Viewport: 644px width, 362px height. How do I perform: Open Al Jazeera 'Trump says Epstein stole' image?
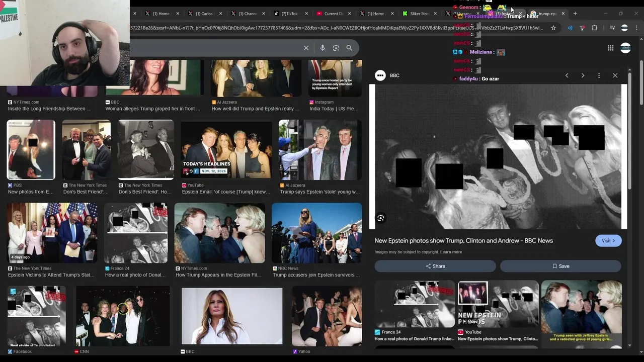[x=320, y=150]
